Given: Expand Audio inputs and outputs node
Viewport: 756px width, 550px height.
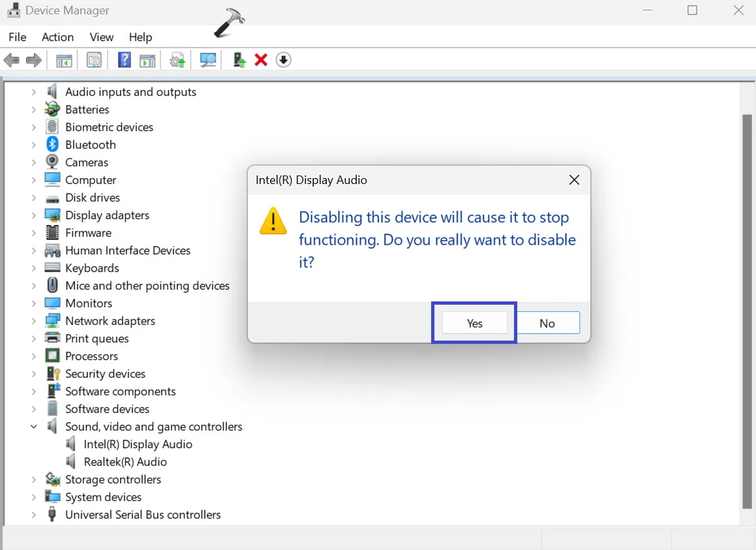Looking at the screenshot, I should click(x=33, y=91).
